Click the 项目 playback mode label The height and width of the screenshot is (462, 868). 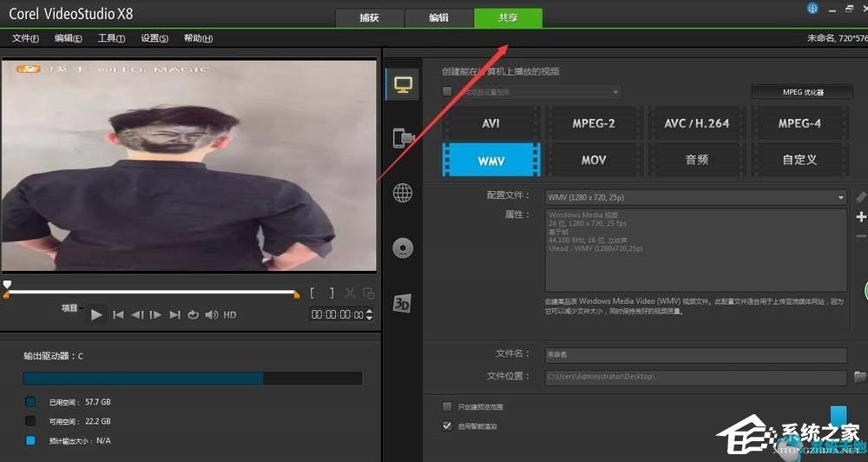[x=69, y=308]
